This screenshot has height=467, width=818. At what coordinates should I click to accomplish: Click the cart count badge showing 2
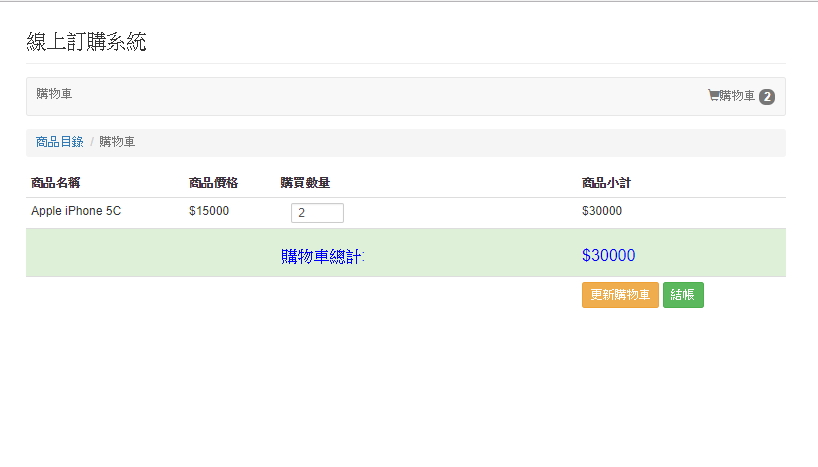766,97
